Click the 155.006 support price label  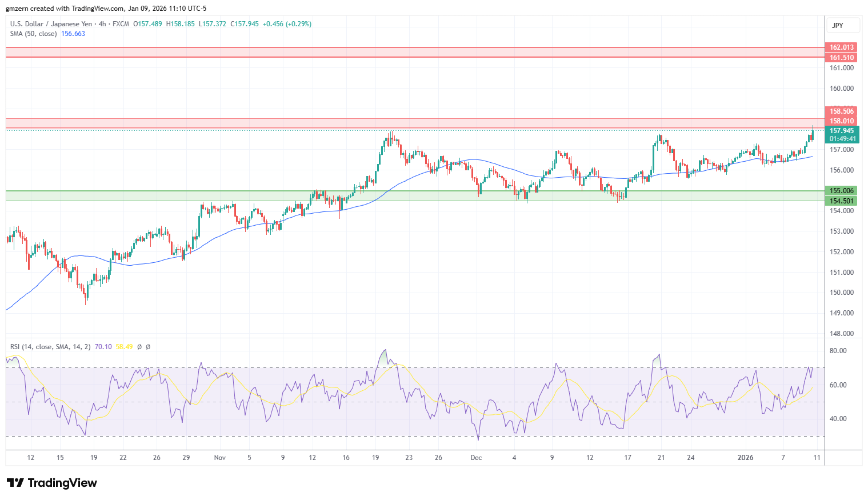pos(842,191)
